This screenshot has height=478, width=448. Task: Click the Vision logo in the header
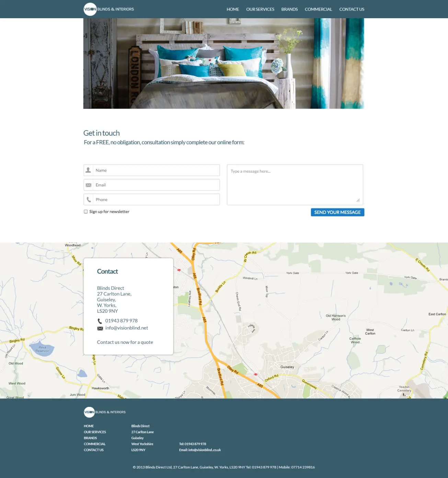coord(90,9)
